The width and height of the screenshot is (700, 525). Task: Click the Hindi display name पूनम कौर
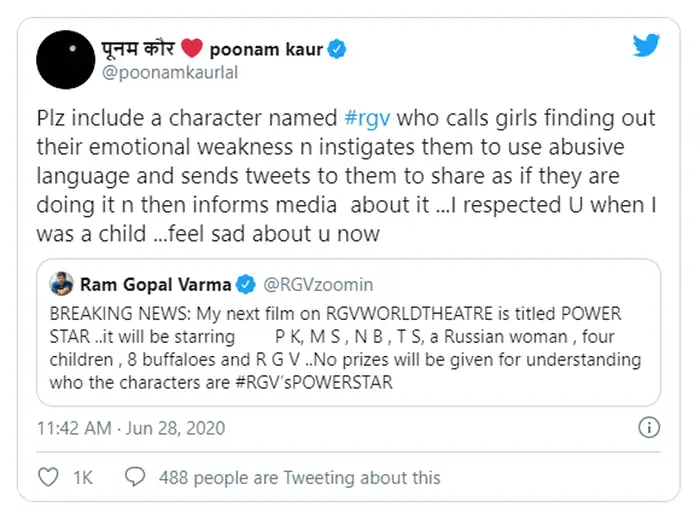[x=142, y=49]
